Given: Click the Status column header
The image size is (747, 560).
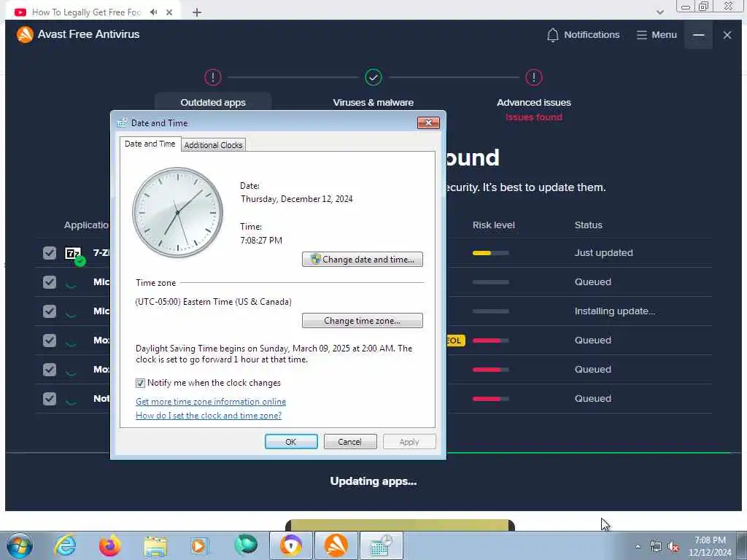Looking at the screenshot, I should click(589, 225).
